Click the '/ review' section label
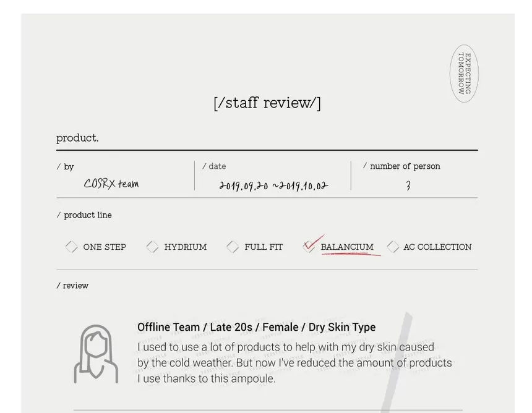532x413 pixels. [73, 286]
